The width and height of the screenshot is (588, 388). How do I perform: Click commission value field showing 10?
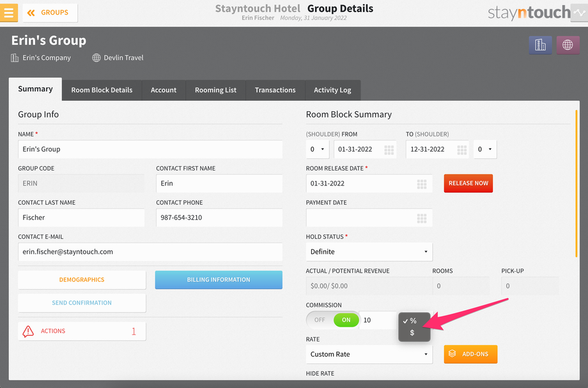coord(378,320)
